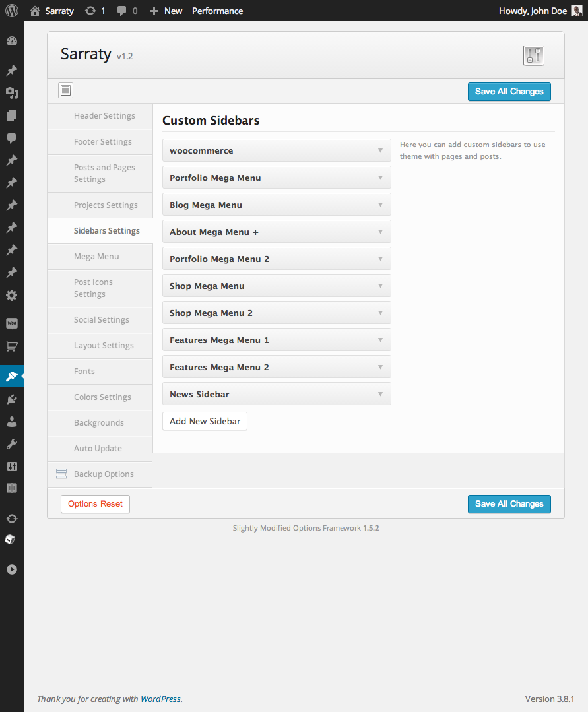Select the Colors Settings tab

(102, 397)
